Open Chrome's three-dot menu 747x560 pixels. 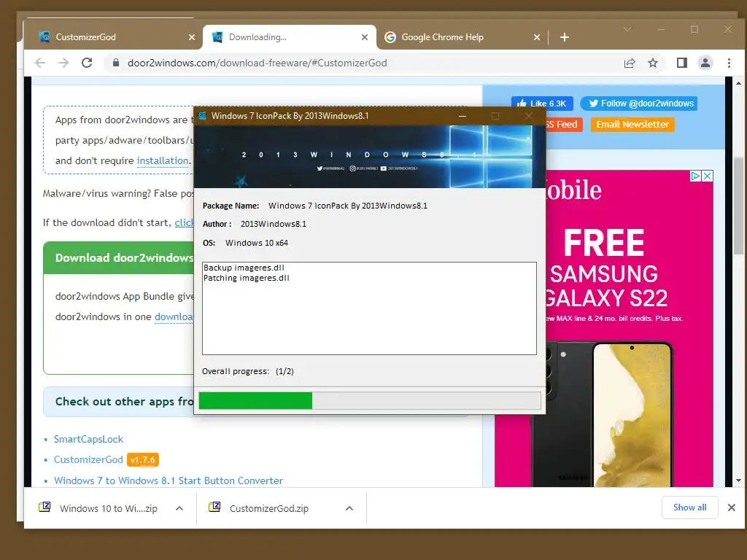coord(729,63)
